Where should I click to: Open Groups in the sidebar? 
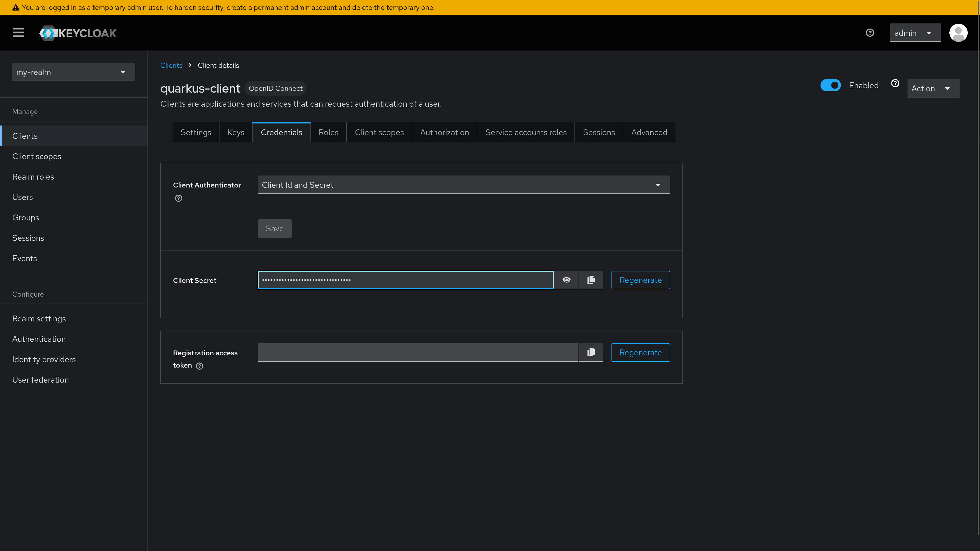point(74,218)
